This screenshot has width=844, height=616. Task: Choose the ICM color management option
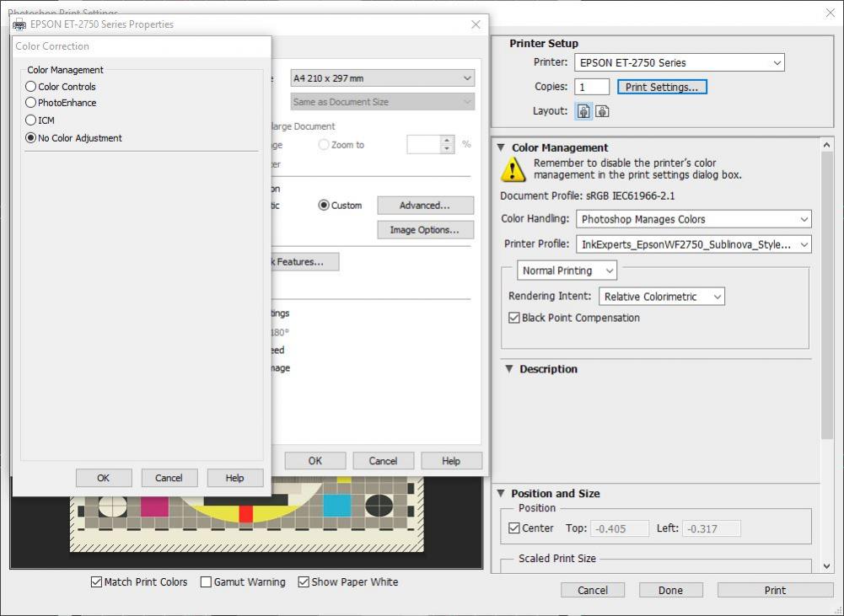pyautogui.click(x=30, y=120)
